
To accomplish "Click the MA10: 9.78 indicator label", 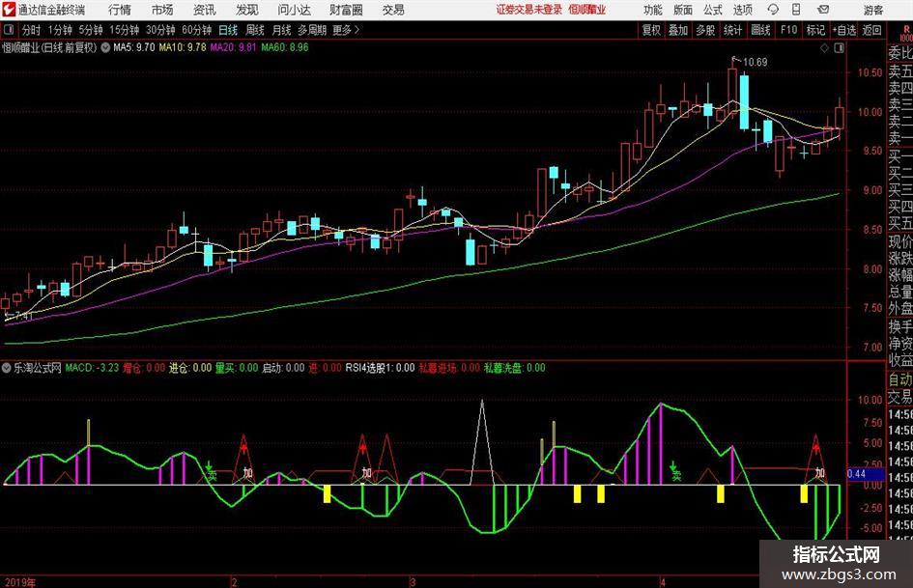I will click(183, 47).
